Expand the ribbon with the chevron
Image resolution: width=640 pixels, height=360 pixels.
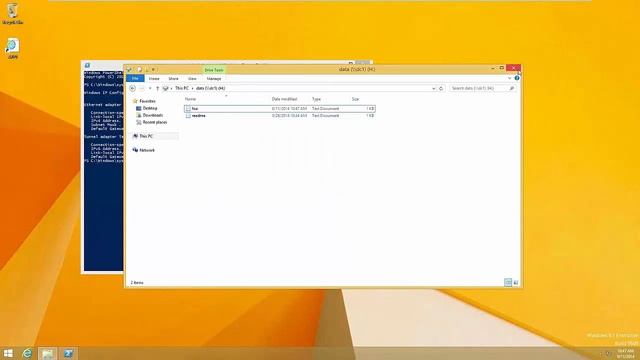tap(509, 78)
